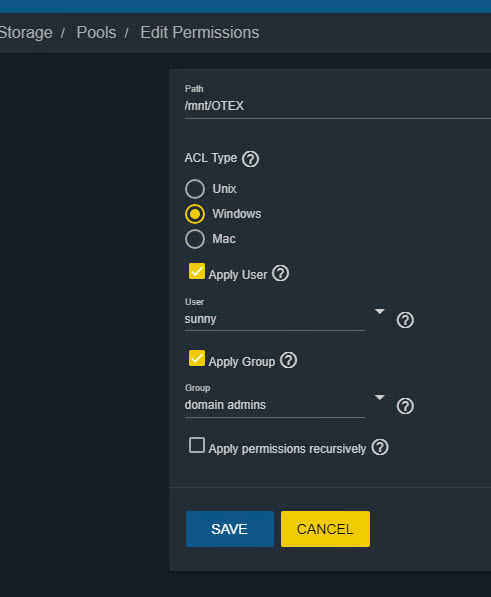Click help icon beside User dropdown
The image size is (491, 597).
tap(405, 320)
